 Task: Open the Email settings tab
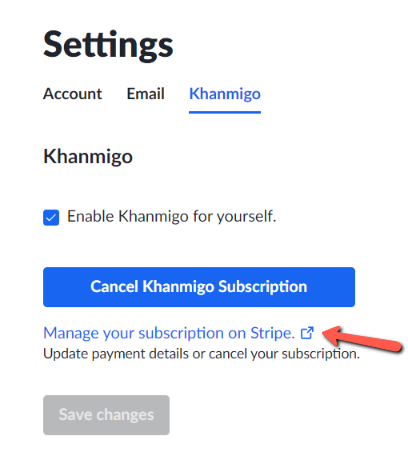pyautogui.click(x=146, y=94)
